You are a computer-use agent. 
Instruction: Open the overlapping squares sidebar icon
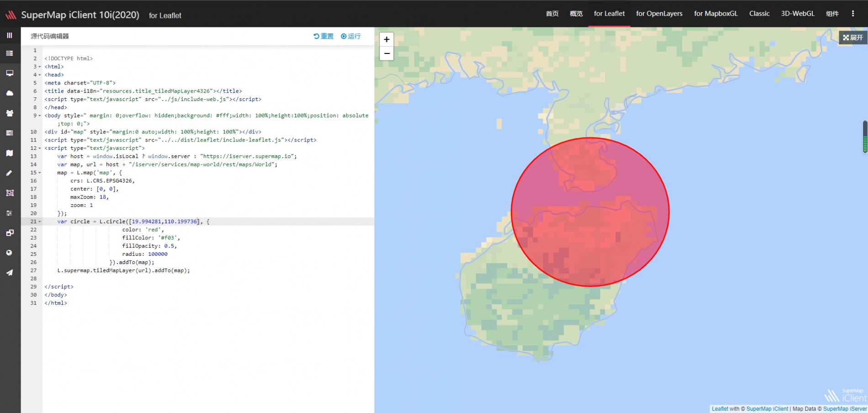click(x=10, y=233)
